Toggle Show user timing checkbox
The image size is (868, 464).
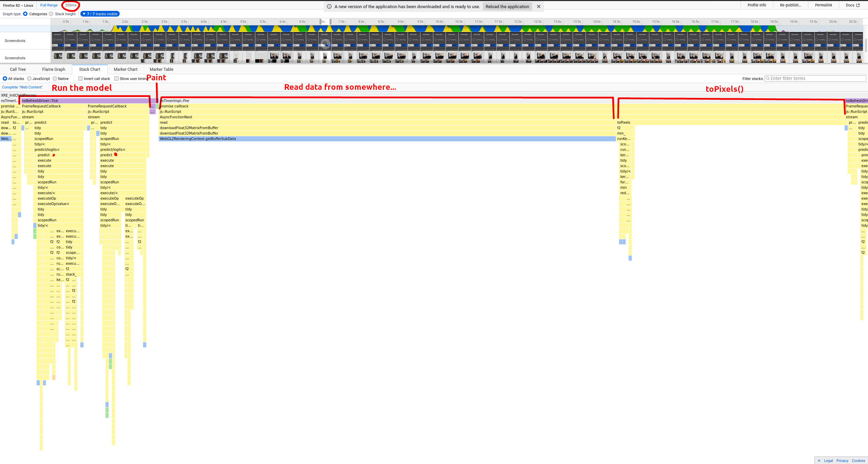point(116,79)
